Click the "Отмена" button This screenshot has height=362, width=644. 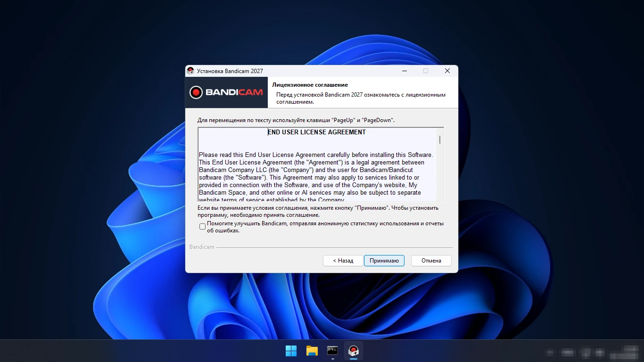(431, 261)
